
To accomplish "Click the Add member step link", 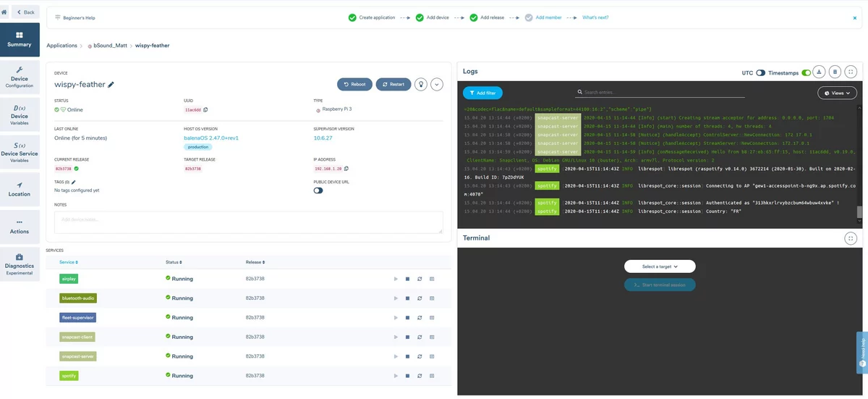I will point(547,17).
